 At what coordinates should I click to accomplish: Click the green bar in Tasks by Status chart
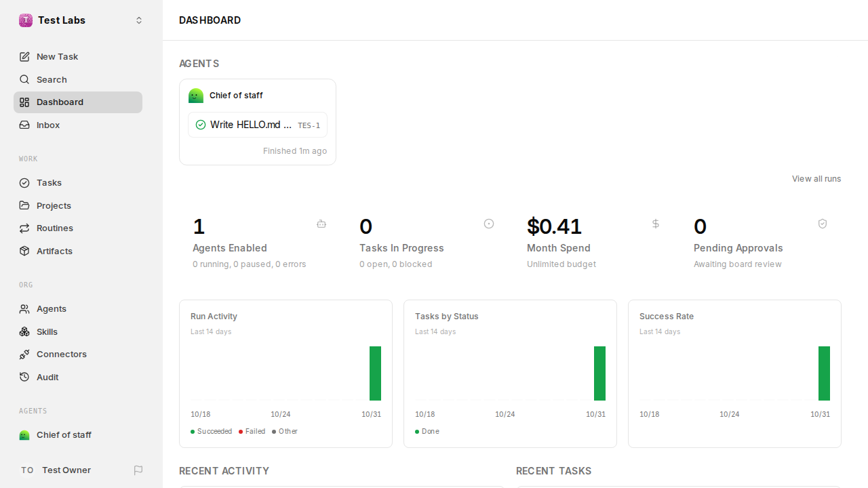tap(599, 373)
